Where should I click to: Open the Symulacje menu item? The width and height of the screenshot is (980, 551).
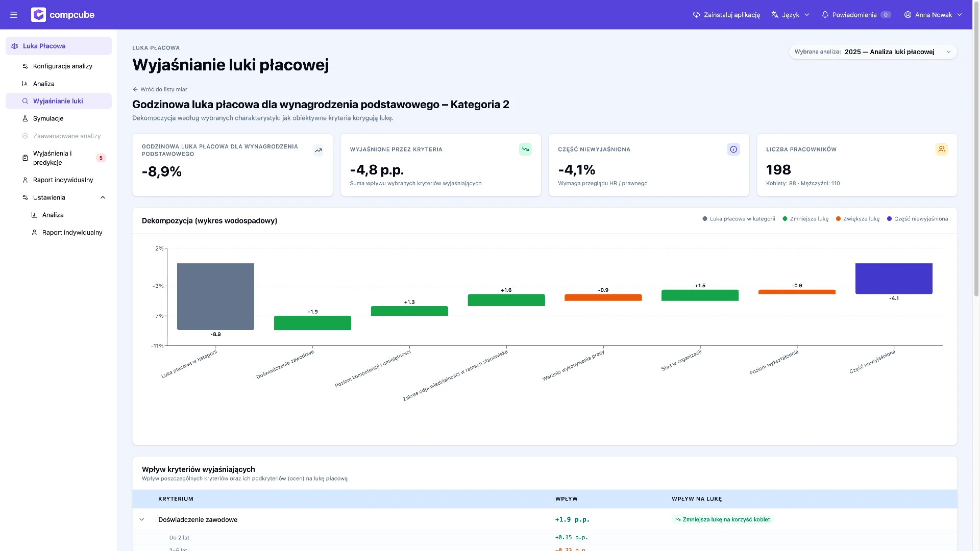click(59, 118)
